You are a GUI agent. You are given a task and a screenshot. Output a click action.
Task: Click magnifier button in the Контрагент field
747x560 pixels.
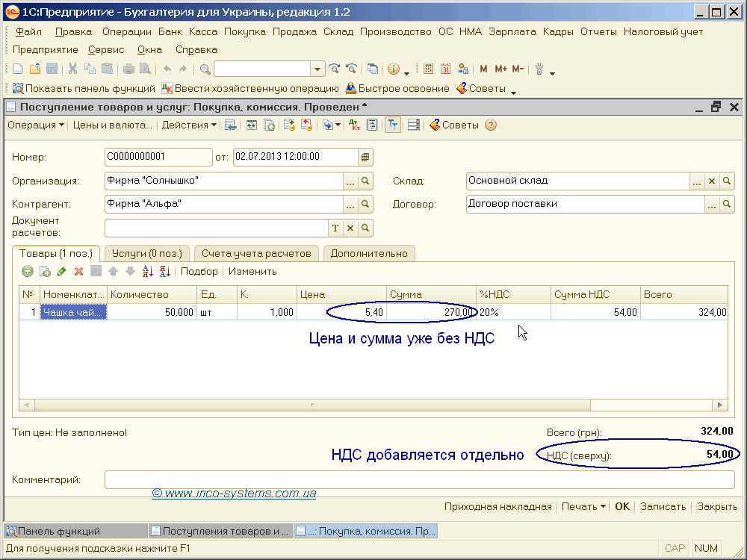pos(365,204)
